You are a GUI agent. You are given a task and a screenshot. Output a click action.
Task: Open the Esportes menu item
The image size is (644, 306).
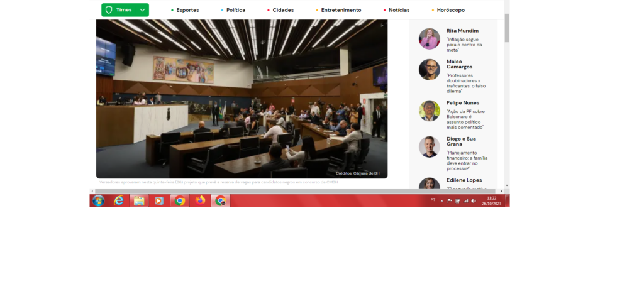click(187, 10)
